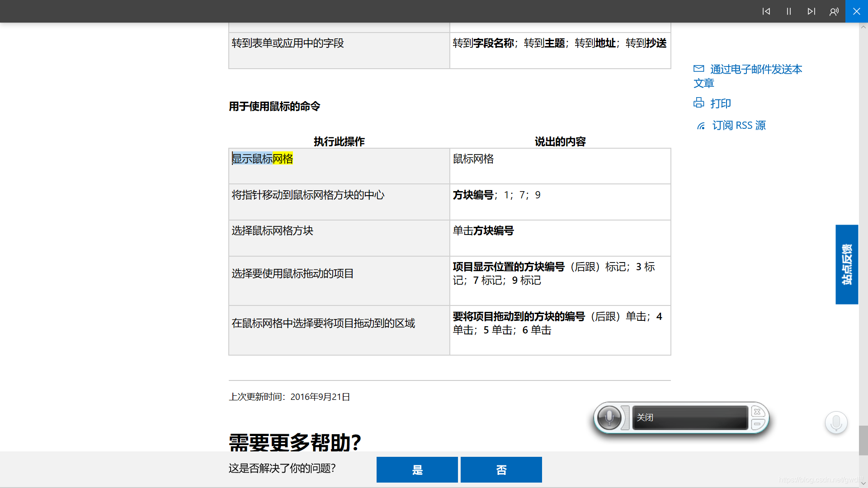The image size is (868, 488).
Task: Click the column header 执行此操作
Action: point(339,141)
